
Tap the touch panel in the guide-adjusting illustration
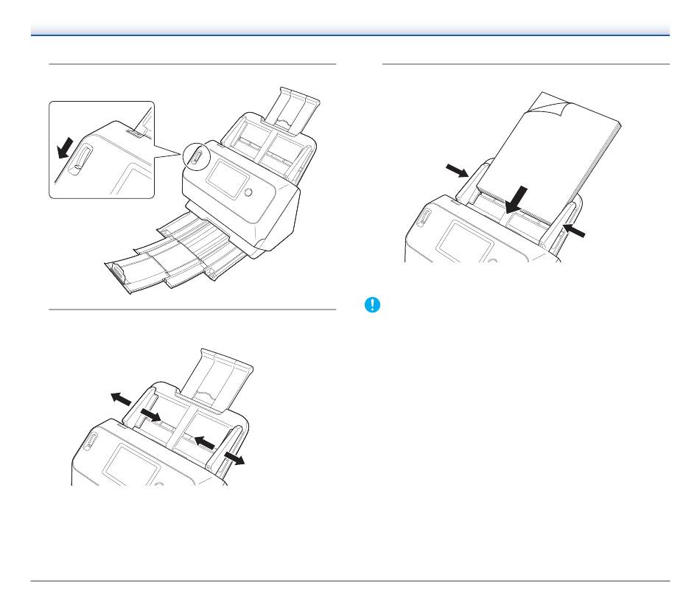click(132, 465)
